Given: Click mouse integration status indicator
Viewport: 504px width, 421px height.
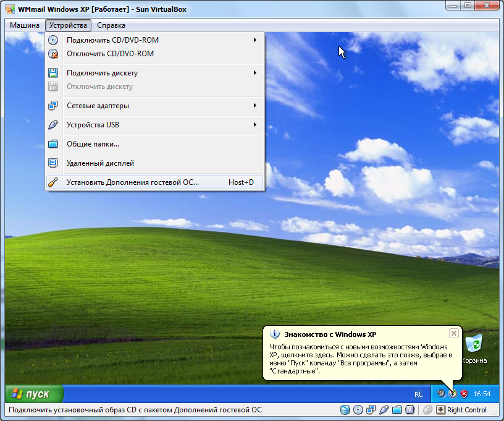Looking at the screenshot, I should point(427,410).
